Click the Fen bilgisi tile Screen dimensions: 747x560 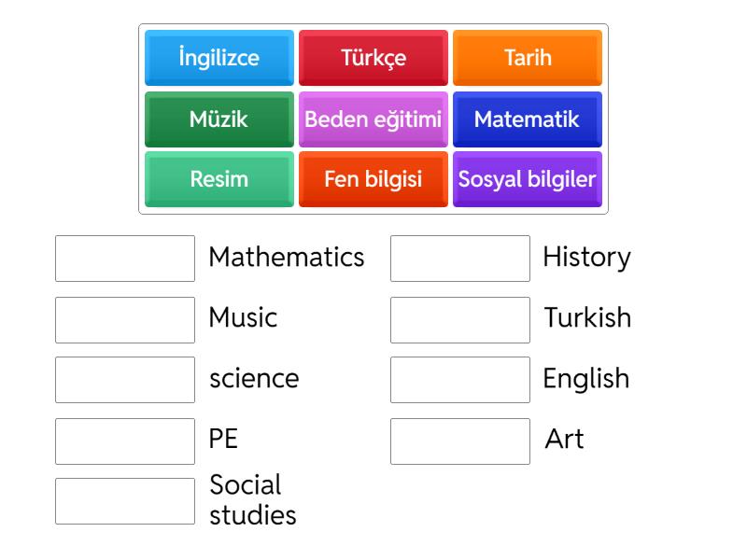(373, 179)
